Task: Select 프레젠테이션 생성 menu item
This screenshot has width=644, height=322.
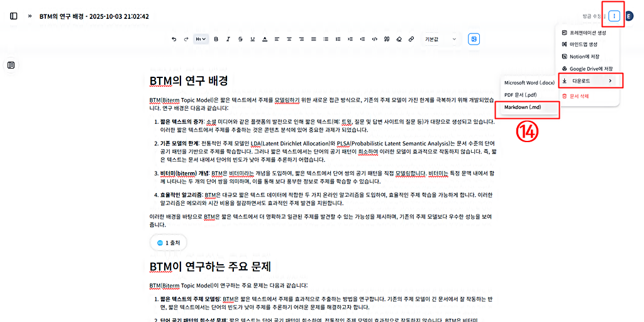Action: [589, 33]
